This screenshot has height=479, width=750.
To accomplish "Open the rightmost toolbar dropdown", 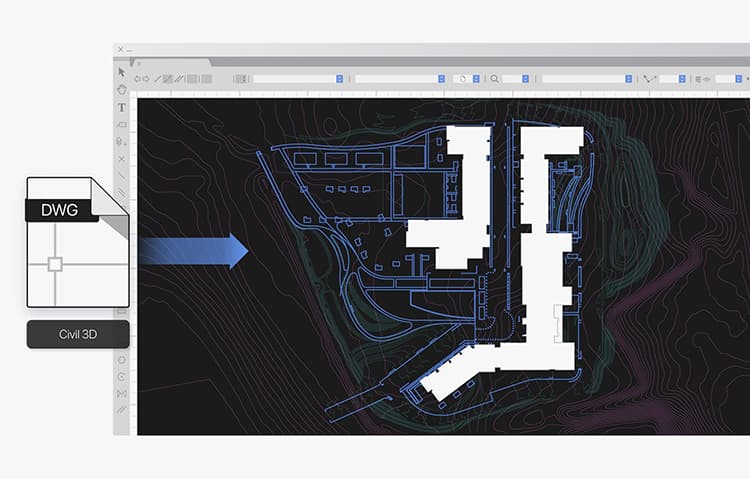I will point(729,79).
